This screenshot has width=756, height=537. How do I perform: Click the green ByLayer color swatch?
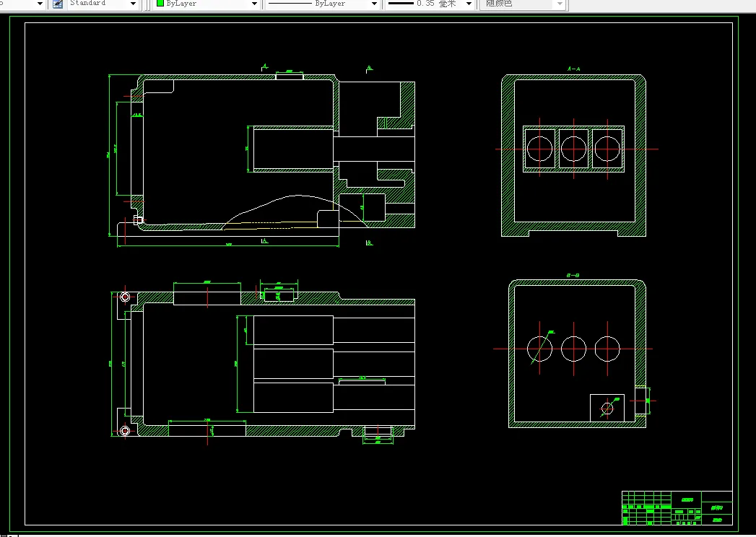tap(160, 4)
